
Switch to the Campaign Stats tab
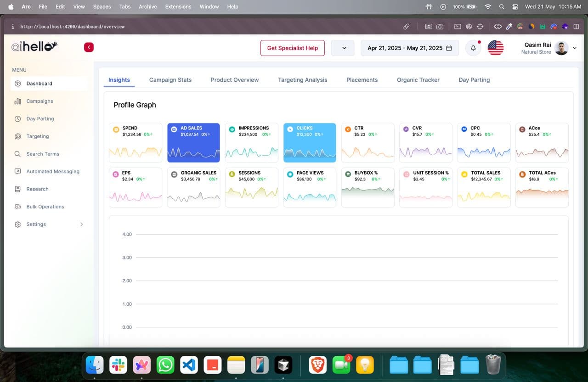click(170, 80)
